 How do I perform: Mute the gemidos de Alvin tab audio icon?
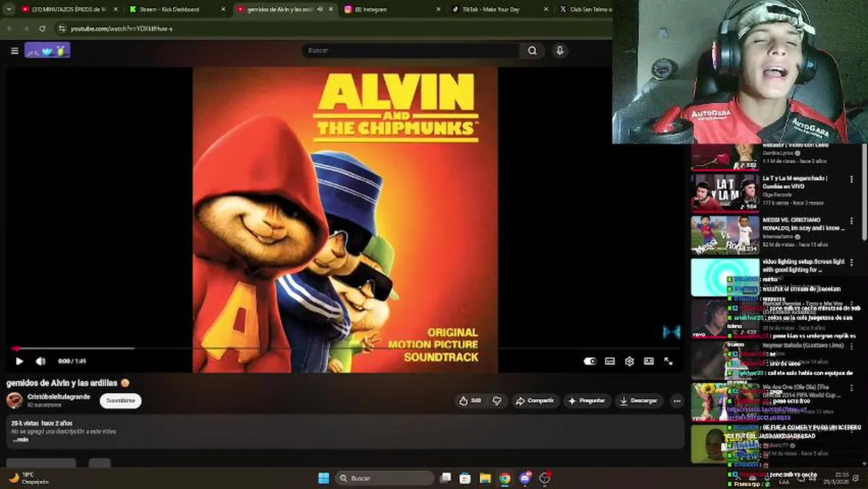[320, 10]
